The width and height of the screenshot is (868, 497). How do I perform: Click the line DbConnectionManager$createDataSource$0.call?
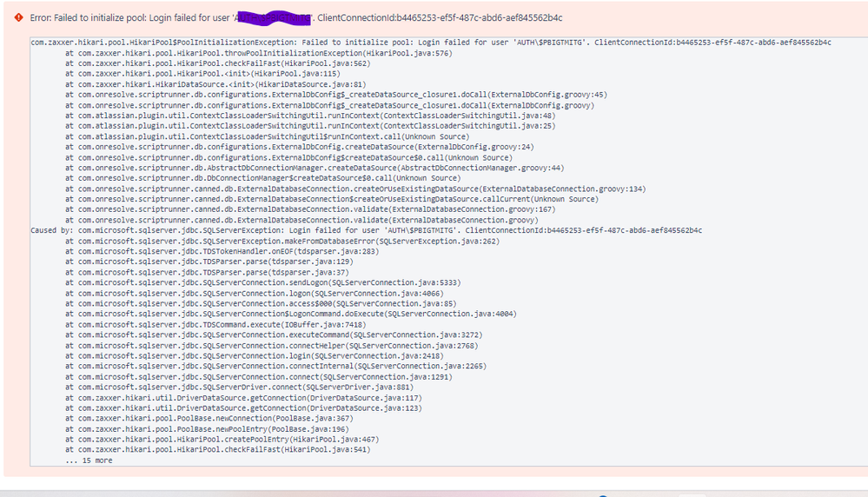pos(263,178)
